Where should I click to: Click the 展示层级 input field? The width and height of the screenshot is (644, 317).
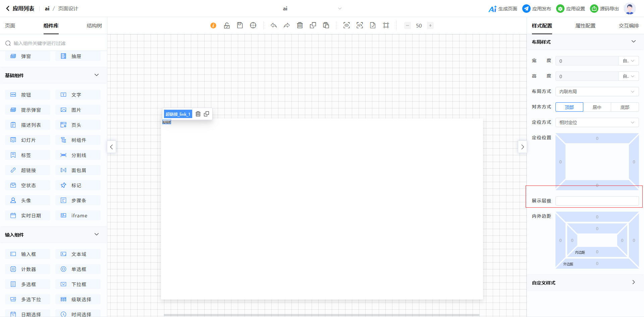point(597,201)
